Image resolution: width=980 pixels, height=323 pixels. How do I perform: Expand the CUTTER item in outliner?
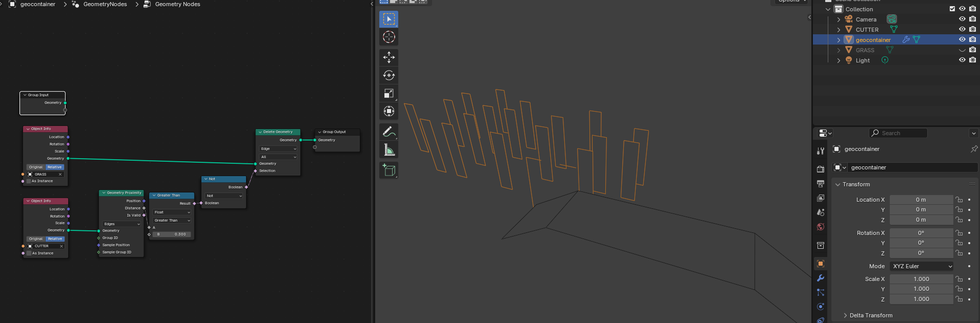coord(839,29)
